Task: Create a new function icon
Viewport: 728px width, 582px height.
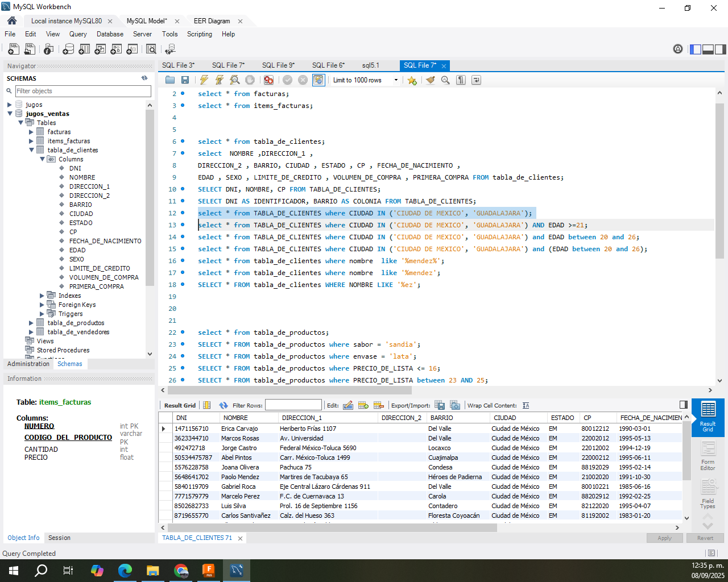Action: [132, 49]
